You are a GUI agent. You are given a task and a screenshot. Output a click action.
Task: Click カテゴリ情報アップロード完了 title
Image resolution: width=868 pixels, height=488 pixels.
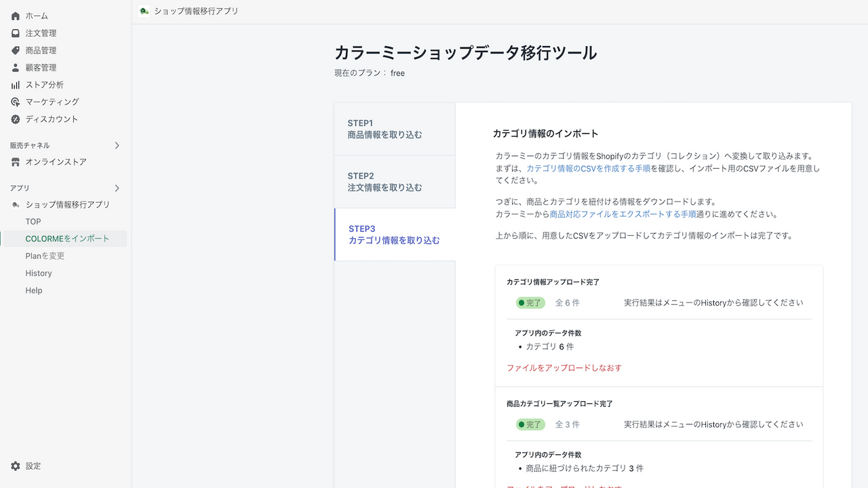pos(553,282)
